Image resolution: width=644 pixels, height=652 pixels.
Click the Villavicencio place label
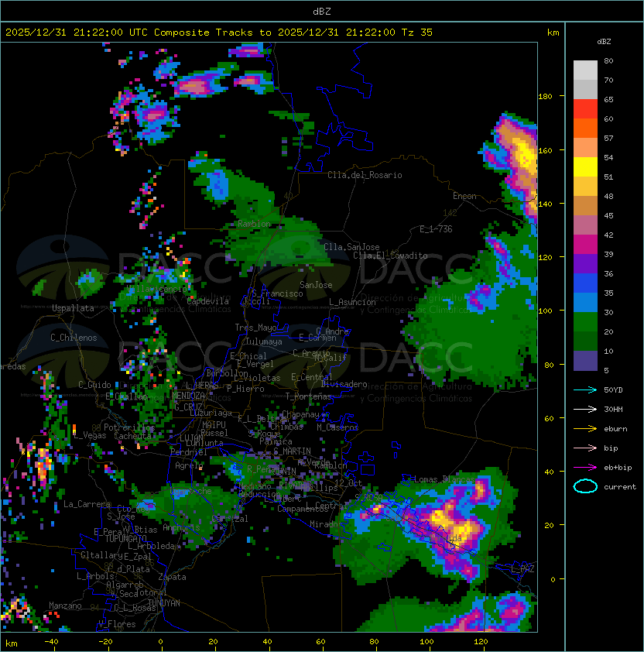coord(157,289)
